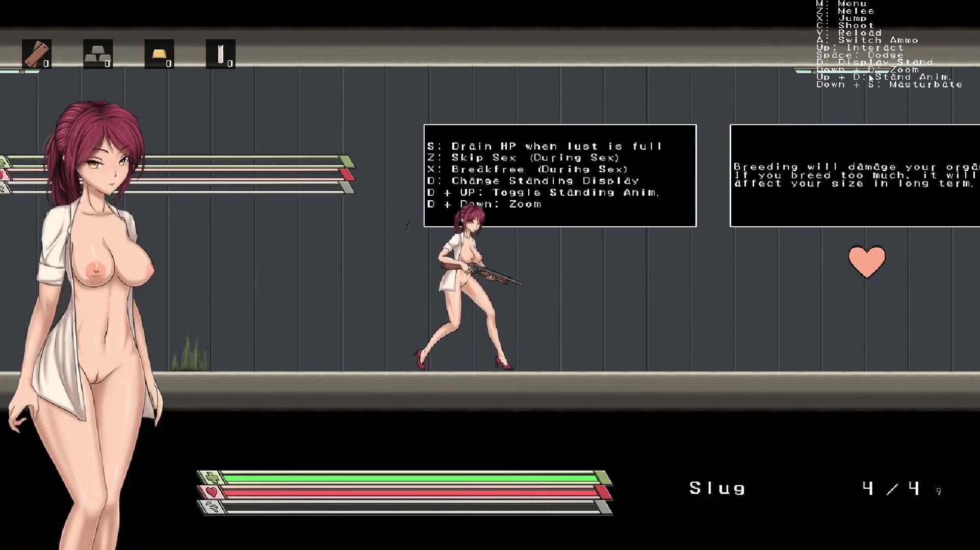Click the 4 / 4 ammo counter
This screenshot has height=550, width=980.
click(x=891, y=489)
